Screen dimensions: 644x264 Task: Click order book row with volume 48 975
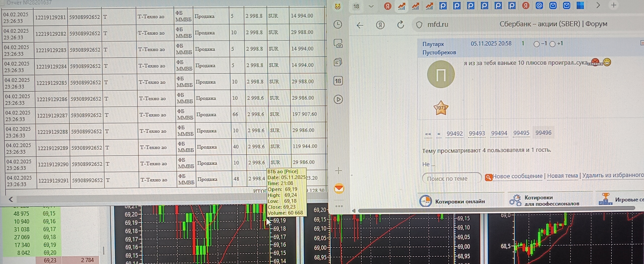coord(31,214)
